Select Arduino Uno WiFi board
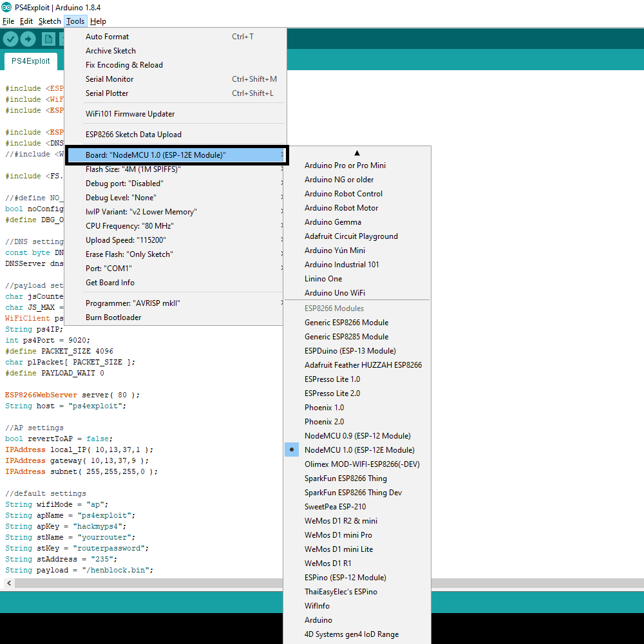The height and width of the screenshot is (644, 644). (357, 293)
